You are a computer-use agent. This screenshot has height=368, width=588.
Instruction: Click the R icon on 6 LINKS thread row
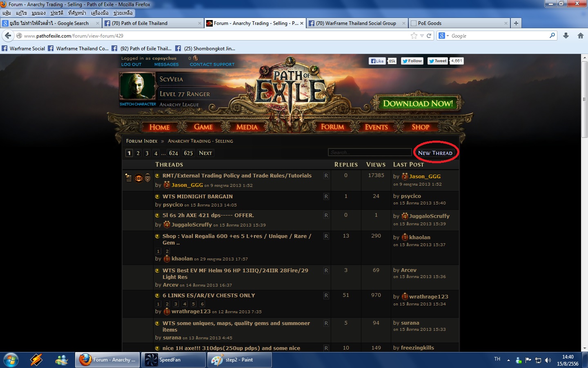pos(326,295)
